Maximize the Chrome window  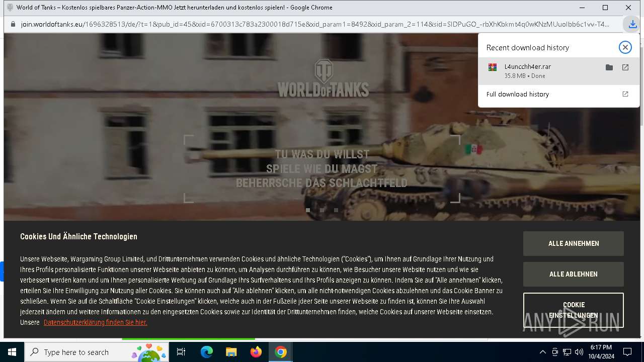(x=605, y=8)
